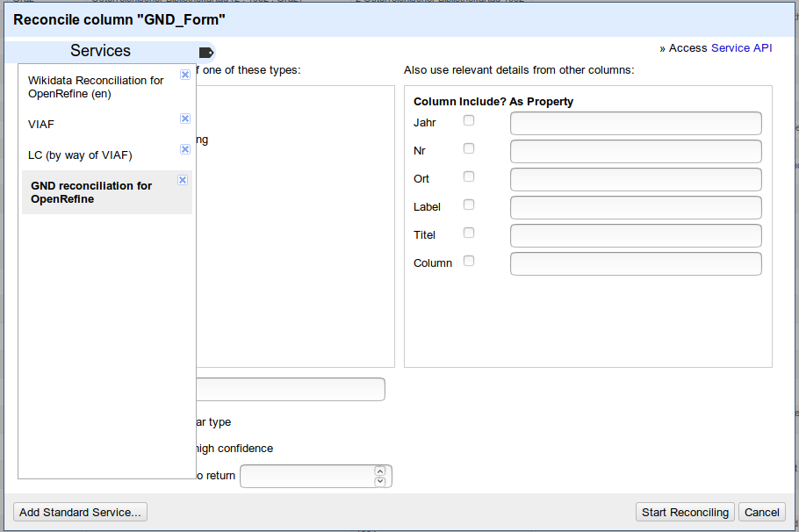Decrease the candidates to return value

tap(380, 481)
